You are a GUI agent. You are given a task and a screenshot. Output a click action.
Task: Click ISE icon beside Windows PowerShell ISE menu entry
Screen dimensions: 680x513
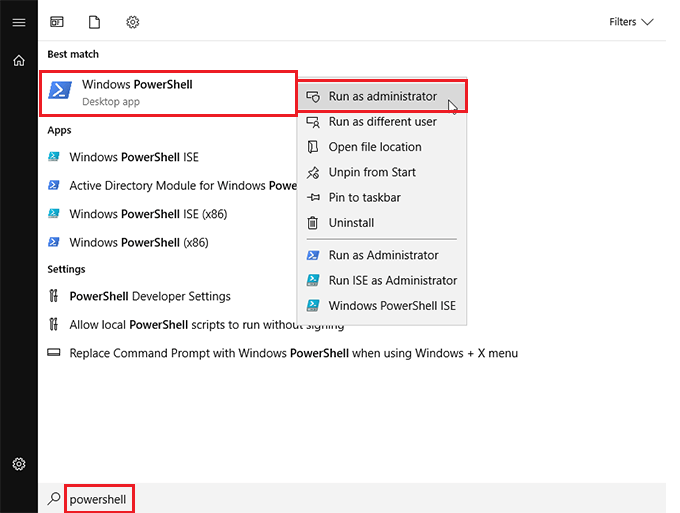[x=313, y=305]
